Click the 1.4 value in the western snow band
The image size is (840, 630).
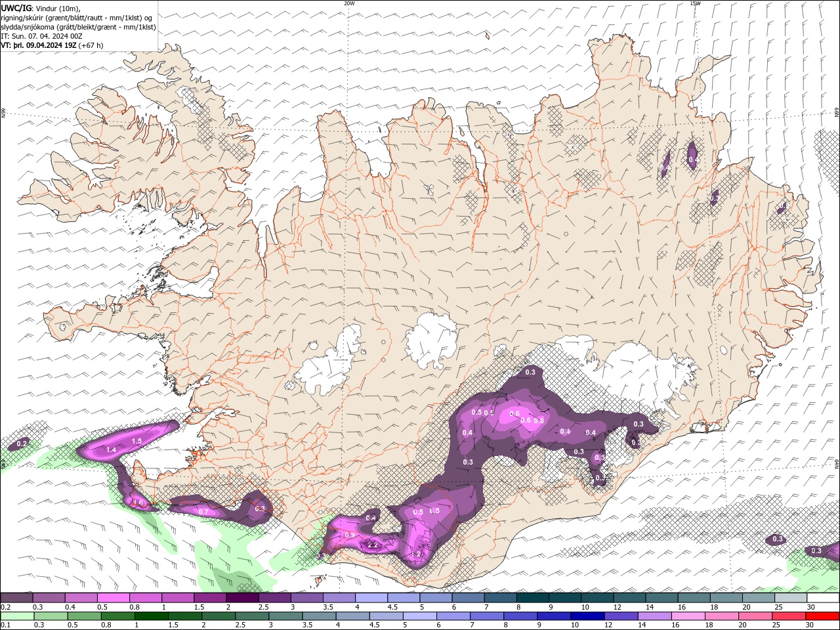111,450
